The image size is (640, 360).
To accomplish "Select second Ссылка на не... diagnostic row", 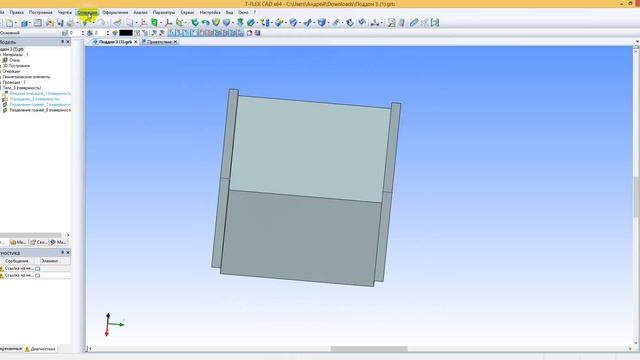I will coord(35,276).
